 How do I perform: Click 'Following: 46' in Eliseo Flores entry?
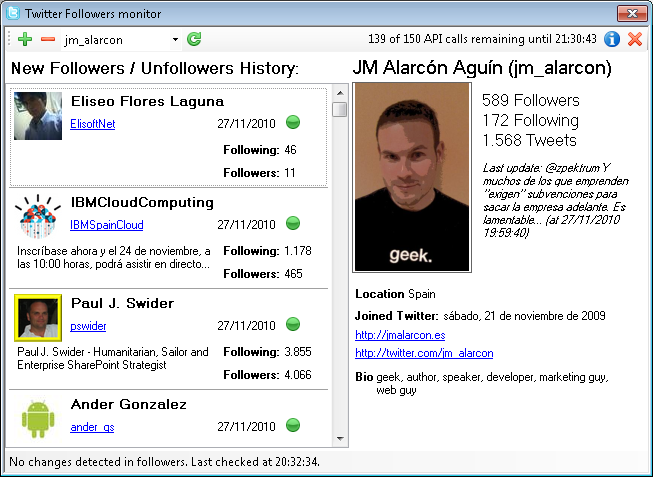pos(260,150)
